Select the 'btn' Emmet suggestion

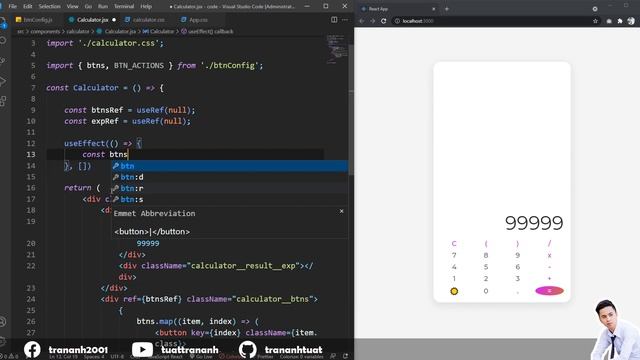pos(230,166)
